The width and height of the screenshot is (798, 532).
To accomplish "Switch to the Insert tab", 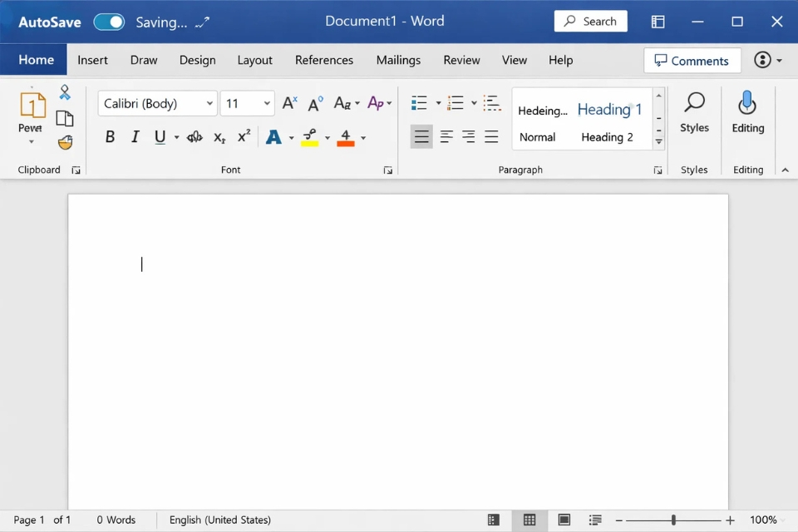I will coord(92,60).
